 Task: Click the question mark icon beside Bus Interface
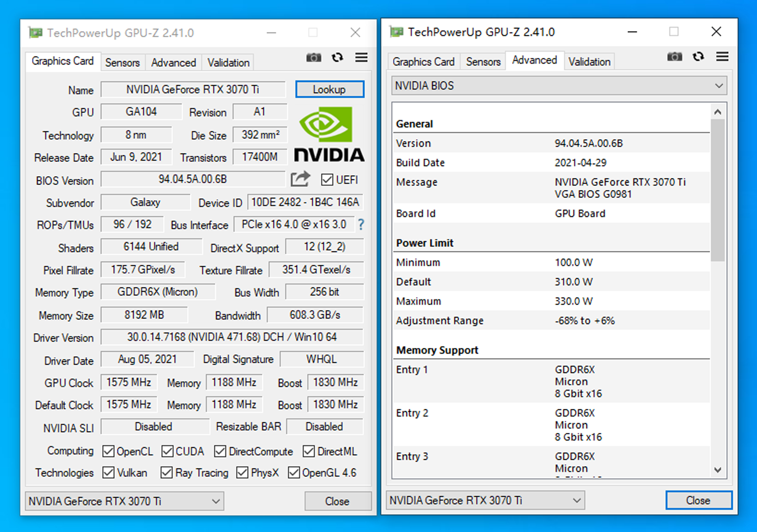pyautogui.click(x=361, y=225)
